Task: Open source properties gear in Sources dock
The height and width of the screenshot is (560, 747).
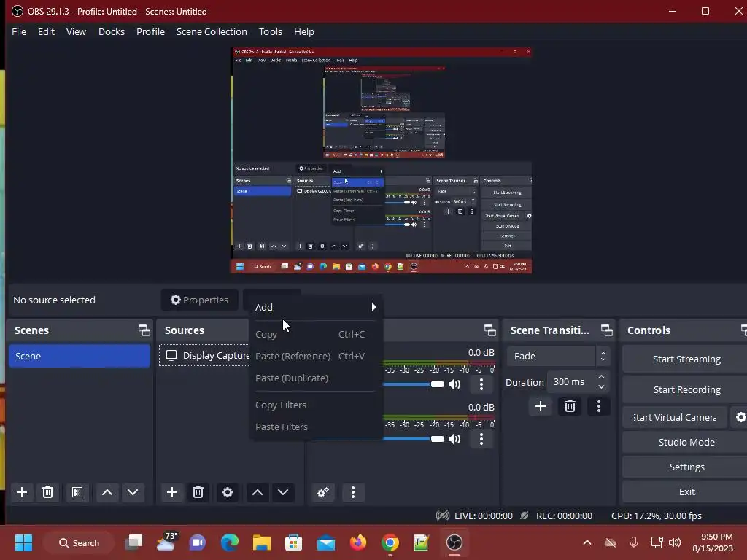Action: (228, 492)
